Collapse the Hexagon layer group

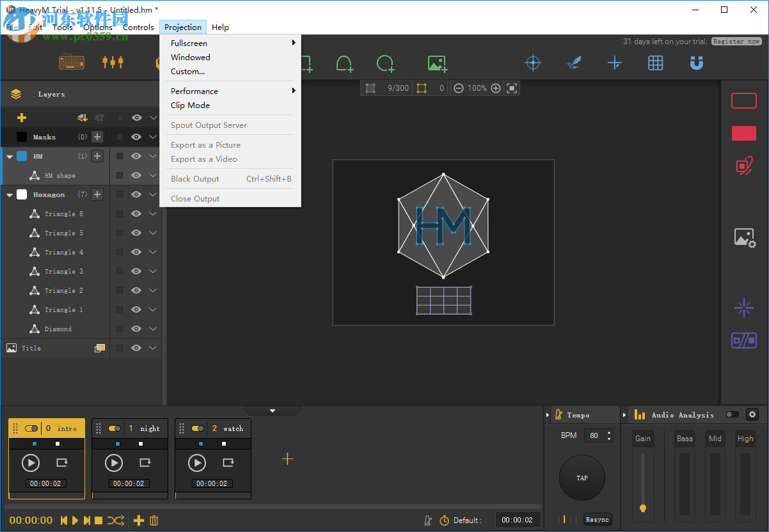tap(10, 194)
